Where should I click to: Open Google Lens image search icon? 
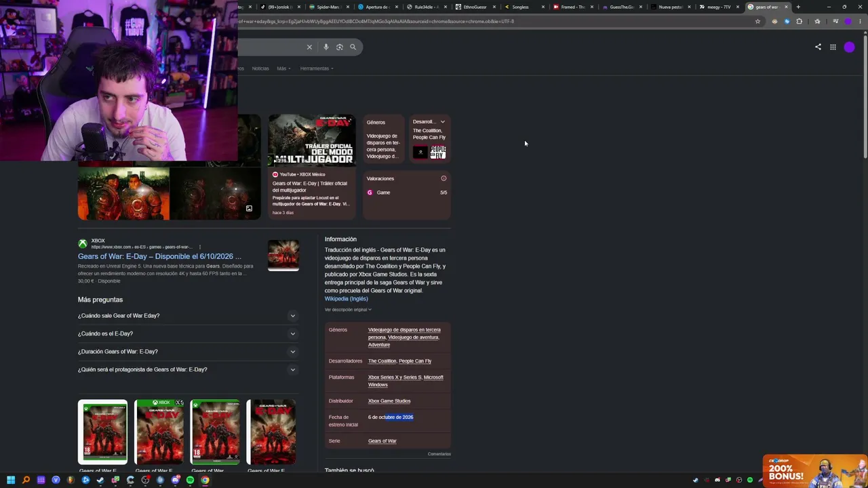click(x=340, y=47)
